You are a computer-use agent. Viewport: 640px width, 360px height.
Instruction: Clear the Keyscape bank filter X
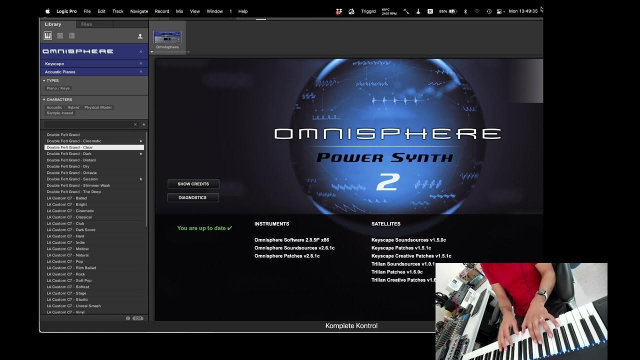coord(141,64)
